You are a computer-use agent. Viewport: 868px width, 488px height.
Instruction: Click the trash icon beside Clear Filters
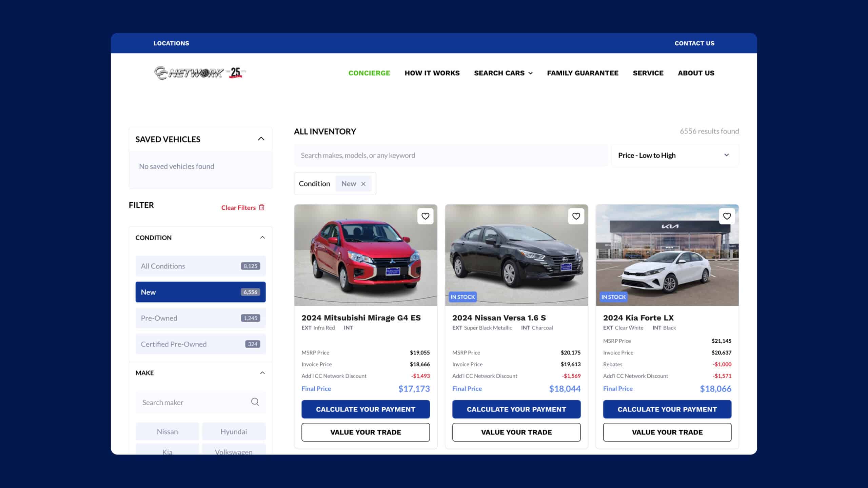click(x=262, y=207)
